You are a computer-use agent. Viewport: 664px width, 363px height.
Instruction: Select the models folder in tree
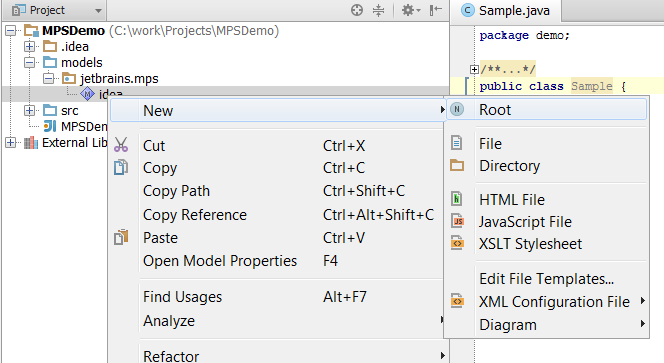click(82, 63)
